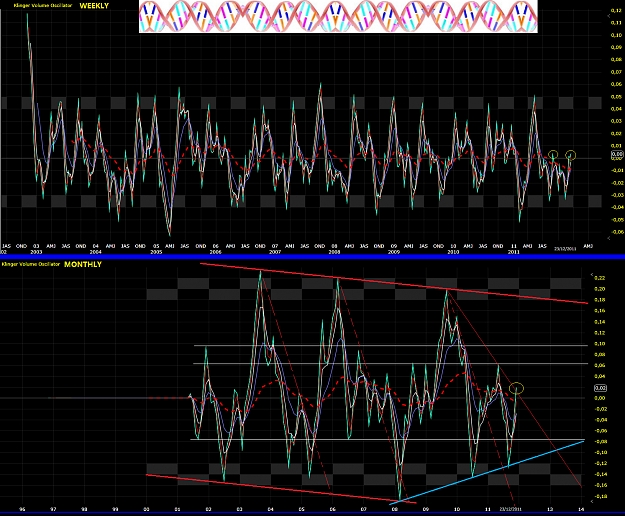The width and height of the screenshot is (625, 516).
Task: Click the 23/12/2011 date on weekly axis
Action: [565, 249]
